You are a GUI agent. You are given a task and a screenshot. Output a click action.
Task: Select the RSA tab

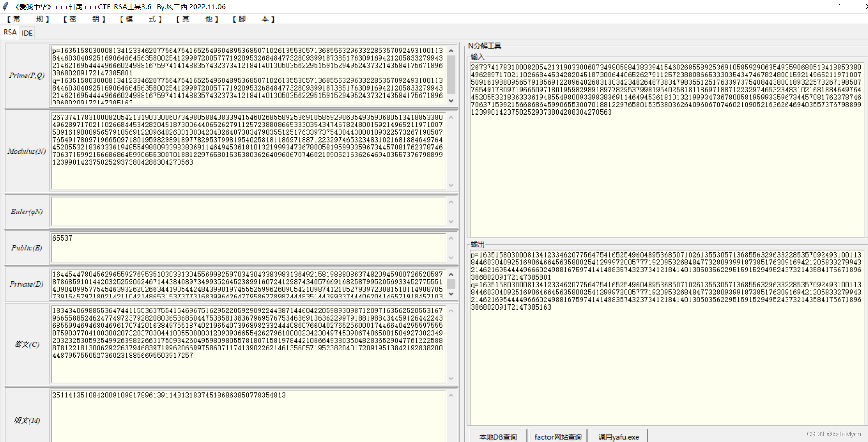10,32
